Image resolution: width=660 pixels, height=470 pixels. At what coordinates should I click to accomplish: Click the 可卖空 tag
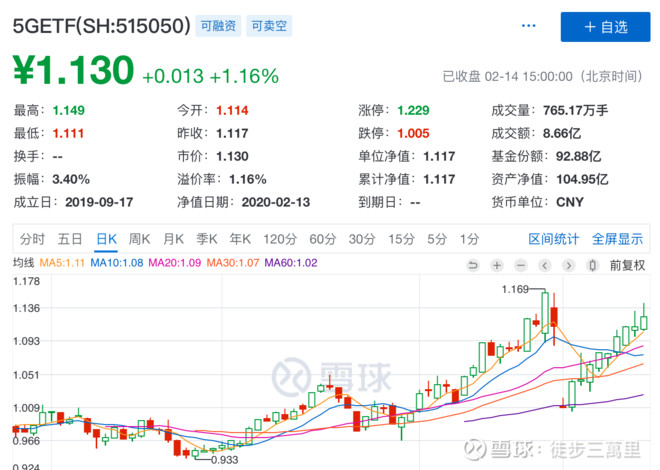tap(269, 26)
